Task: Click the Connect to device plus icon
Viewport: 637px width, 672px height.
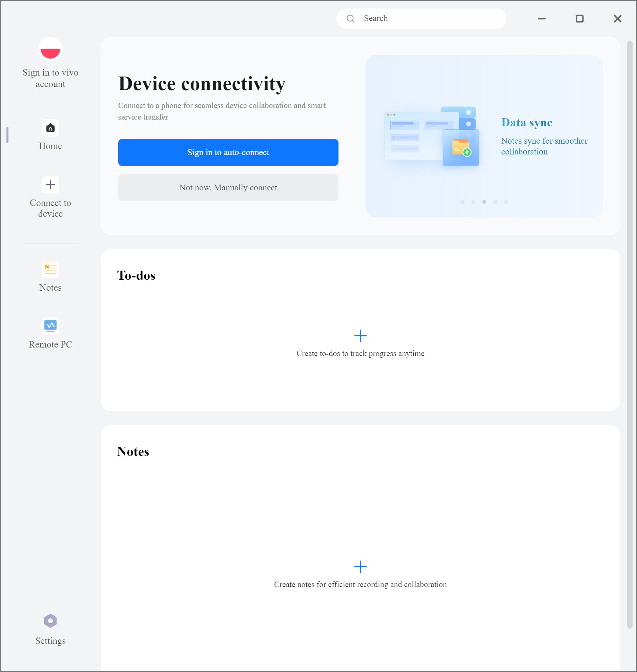Action: [x=50, y=185]
